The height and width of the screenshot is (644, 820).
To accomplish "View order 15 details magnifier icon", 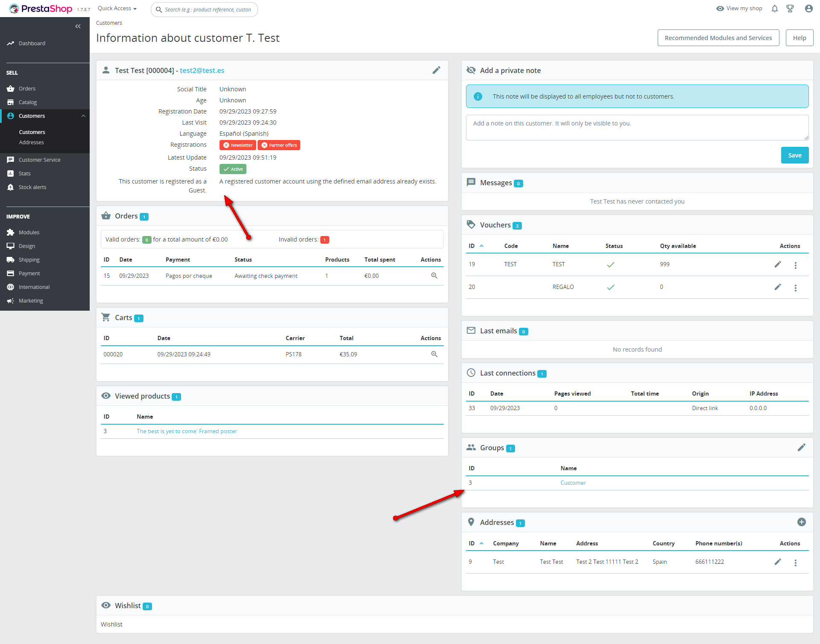I will (x=434, y=276).
